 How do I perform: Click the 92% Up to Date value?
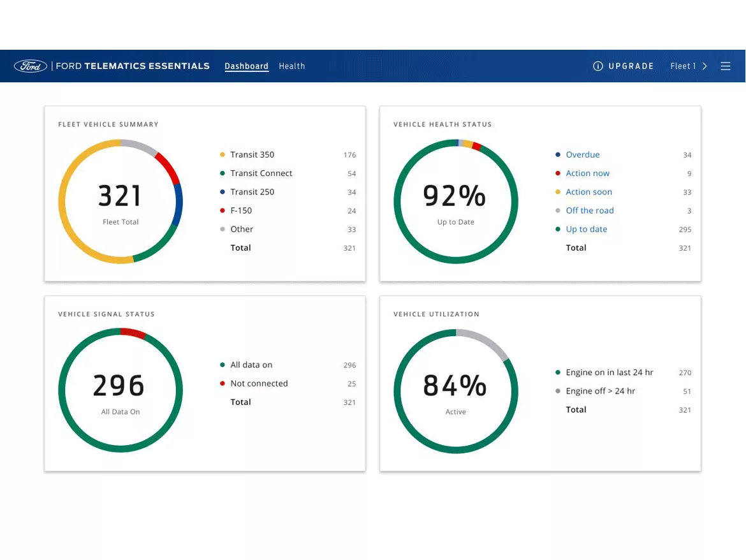(x=455, y=196)
